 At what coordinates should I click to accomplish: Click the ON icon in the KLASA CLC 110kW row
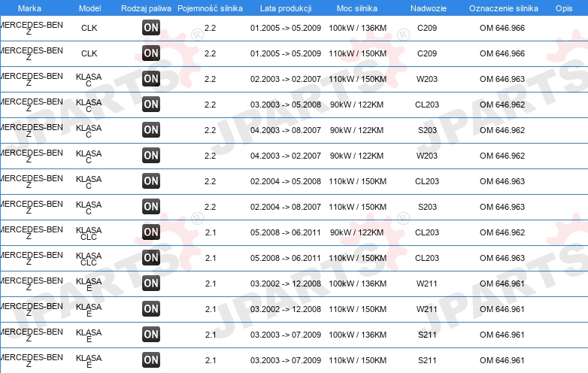[151, 258]
